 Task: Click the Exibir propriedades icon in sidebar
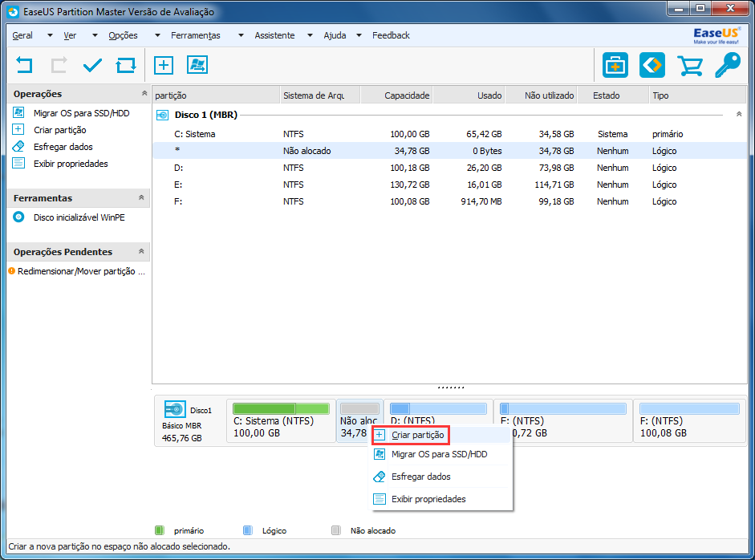pyautogui.click(x=18, y=163)
